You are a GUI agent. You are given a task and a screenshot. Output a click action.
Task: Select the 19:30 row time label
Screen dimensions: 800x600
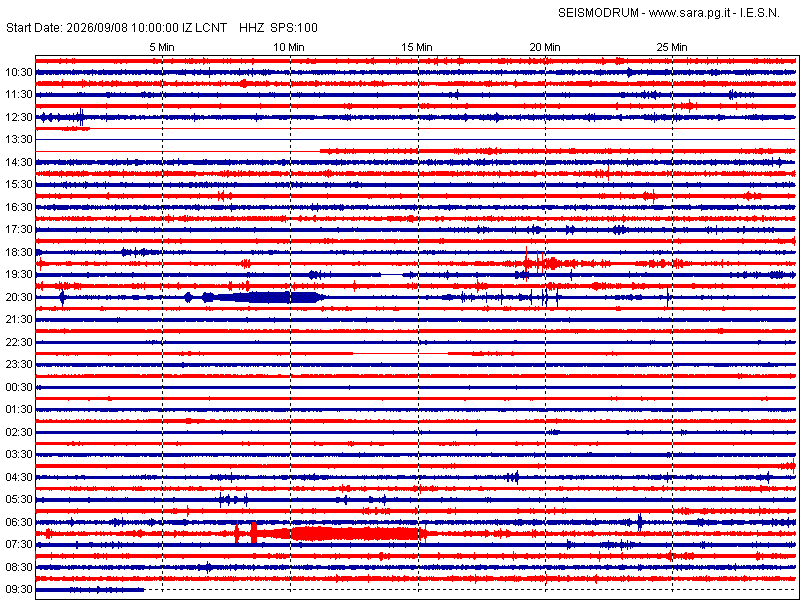point(19,274)
